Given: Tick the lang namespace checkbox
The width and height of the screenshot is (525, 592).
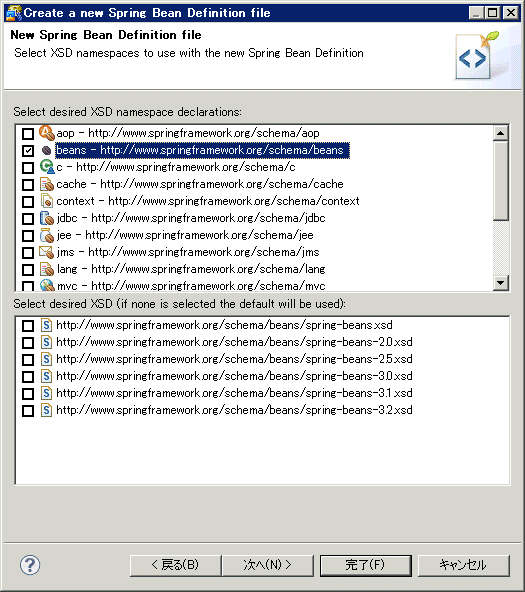Looking at the screenshot, I should (28, 270).
